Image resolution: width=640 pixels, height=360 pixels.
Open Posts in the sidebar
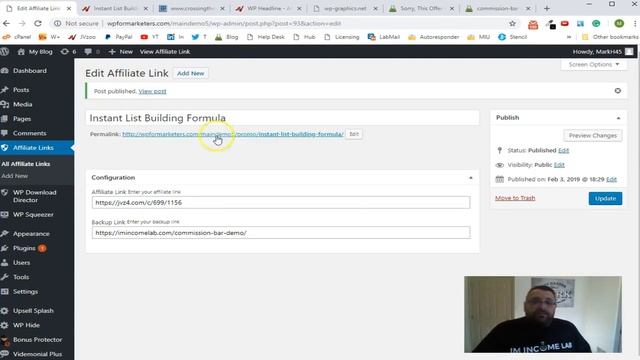[x=21, y=90]
